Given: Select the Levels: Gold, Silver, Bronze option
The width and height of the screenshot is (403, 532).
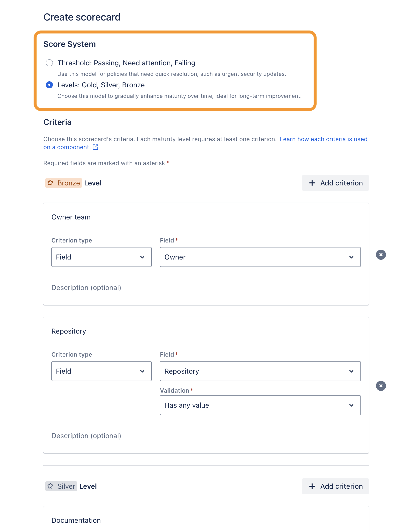Looking at the screenshot, I should (x=49, y=85).
